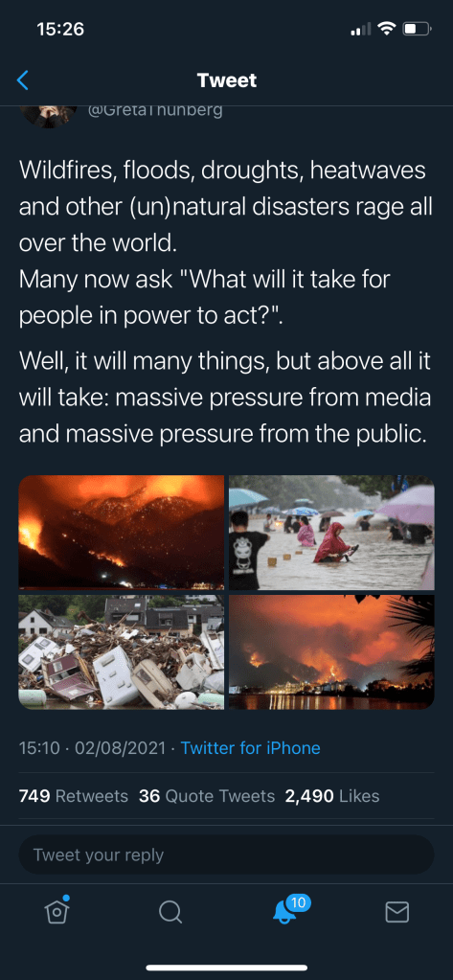This screenshot has width=453, height=980.
Task: Check the Wi-Fi status icon
Action: (388, 29)
